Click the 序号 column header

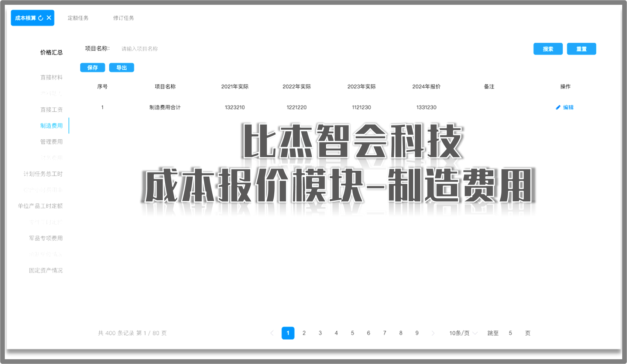pos(102,87)
